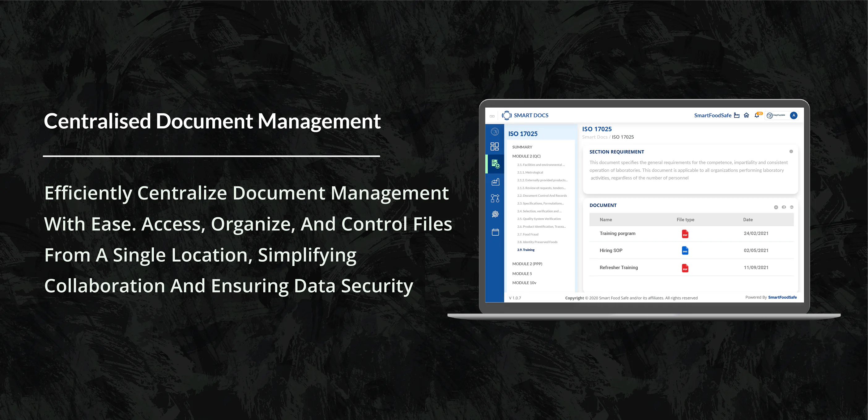Expand MODULE 5 section
868x420 pixels.
(522, 273)
